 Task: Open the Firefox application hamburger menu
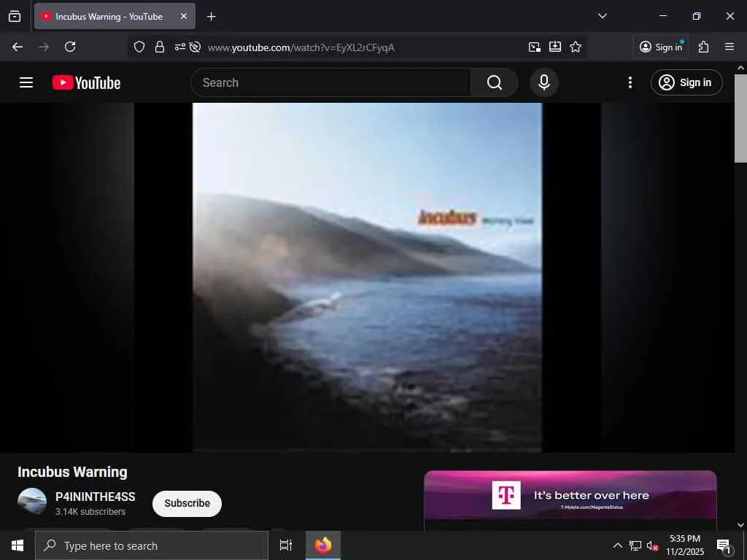tap(729, 47)
